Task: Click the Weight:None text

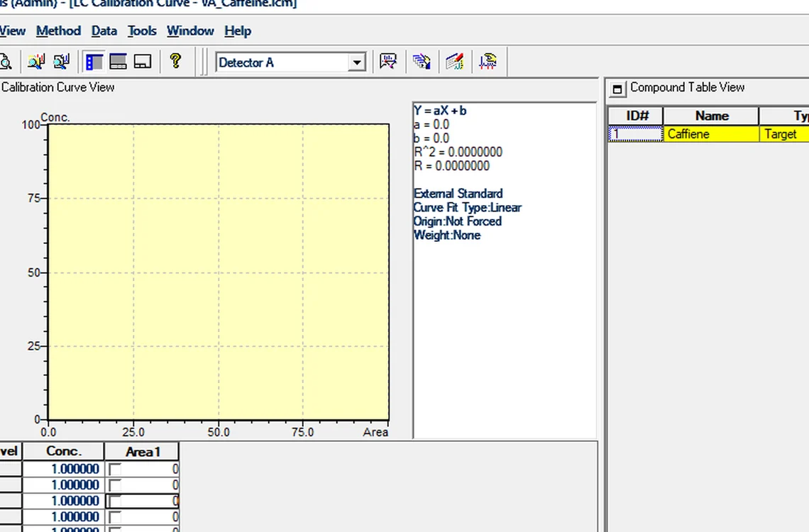Action: point(447,235)
